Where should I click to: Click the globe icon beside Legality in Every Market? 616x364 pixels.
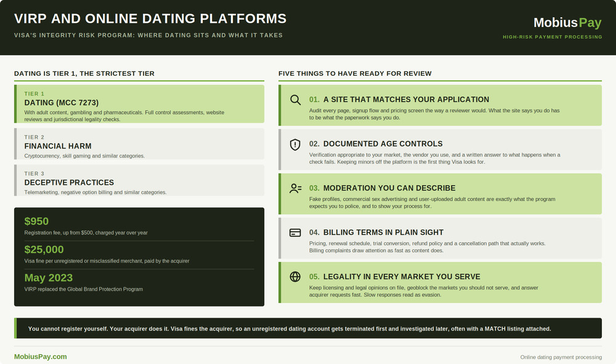tap(295, 277)
